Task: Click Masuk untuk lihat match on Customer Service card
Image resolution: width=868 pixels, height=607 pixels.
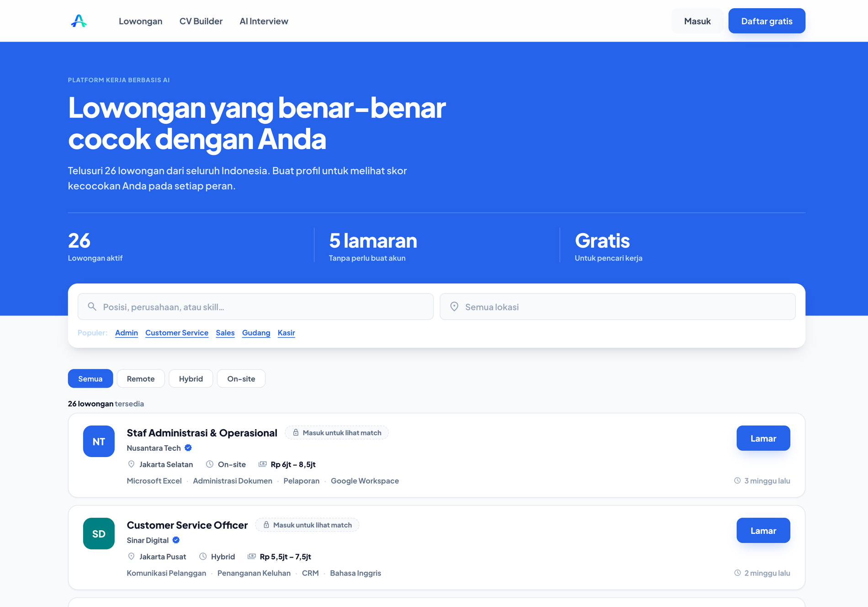Action: (307, 525)
